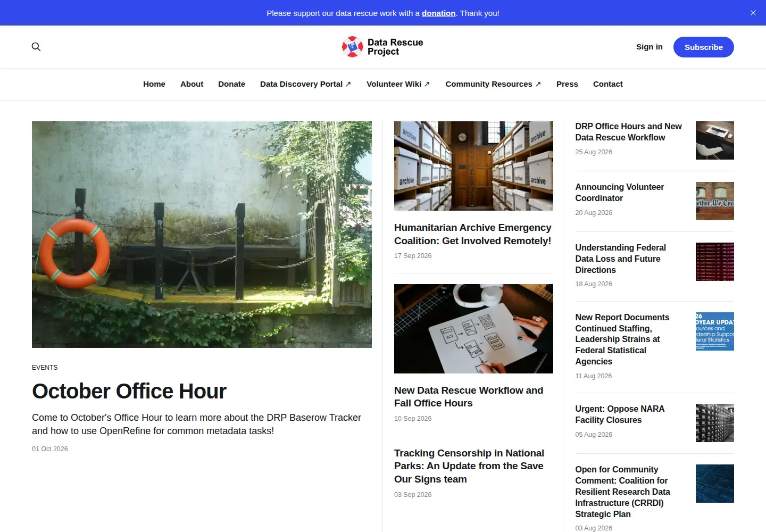Open the Data Discovery Portal external link
The height and width of the screenshot is (532, 766).
coord(306,84)
